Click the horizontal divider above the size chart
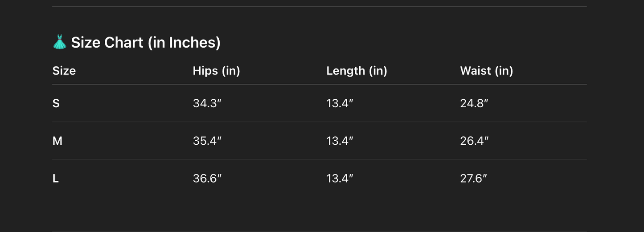644x232 pixels. pos(319,7)
